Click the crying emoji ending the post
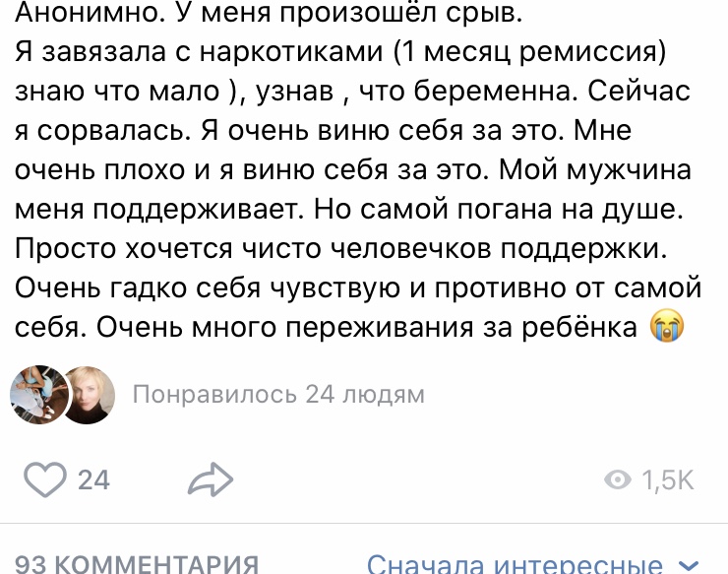728x574 pixels. coord(666,327)
